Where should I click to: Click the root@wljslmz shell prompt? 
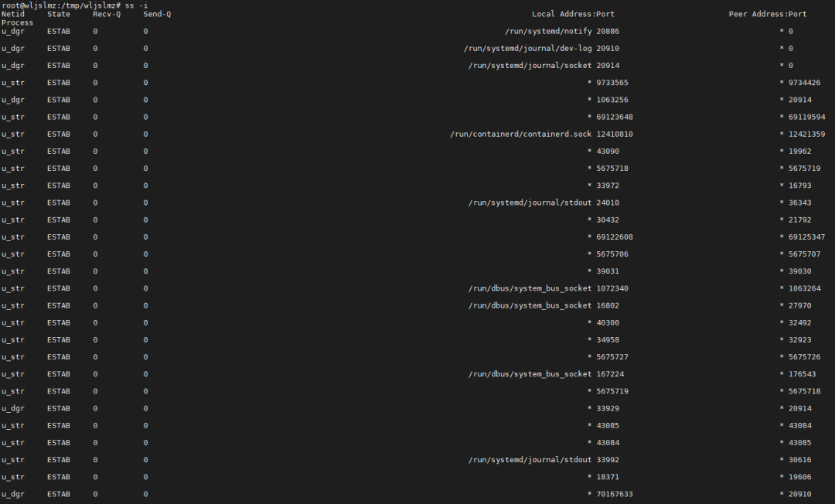tap(61, 5)
